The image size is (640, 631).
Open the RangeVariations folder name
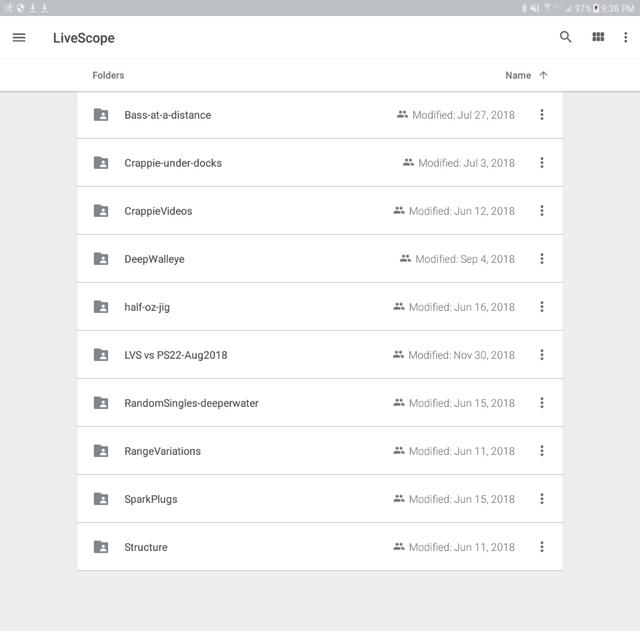(x=162, y=451)
